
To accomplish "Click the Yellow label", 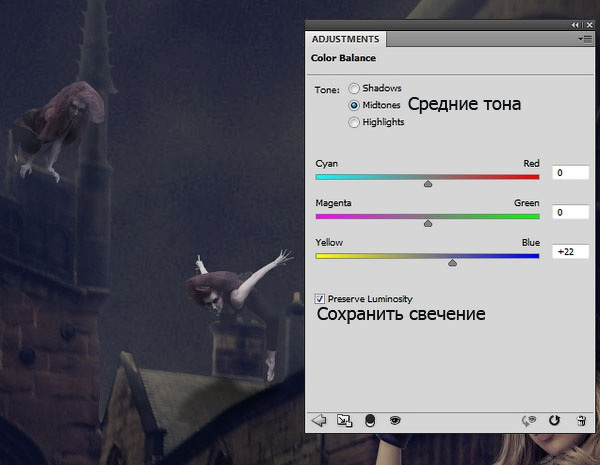I will click(x=329, y=243).
